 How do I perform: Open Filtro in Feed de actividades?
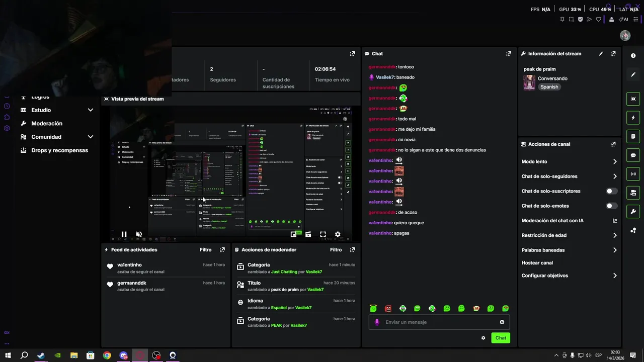[205, 250]
